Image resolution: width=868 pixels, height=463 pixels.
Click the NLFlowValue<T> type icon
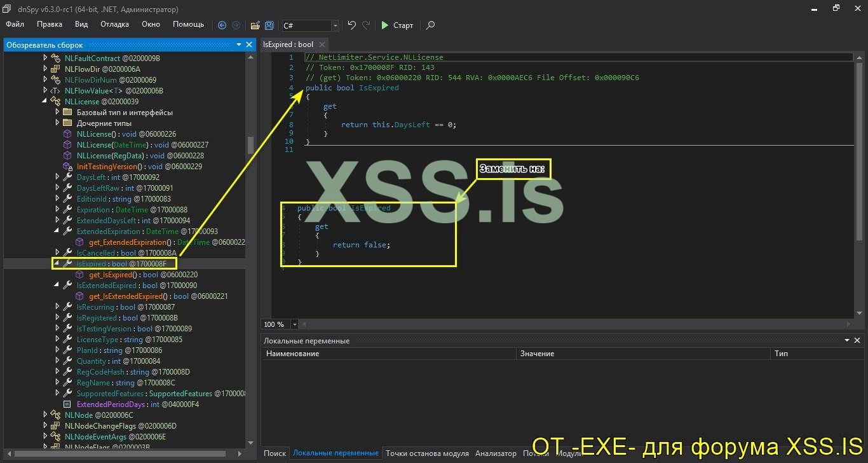(55, 90)
